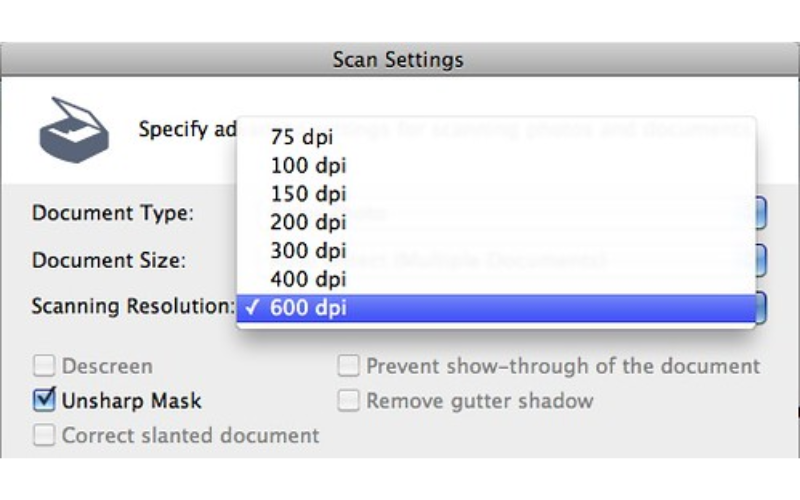Tick Correct slanted document checkbox
The width and height of the screenshot is (800, 500).
tap(45, 436)
